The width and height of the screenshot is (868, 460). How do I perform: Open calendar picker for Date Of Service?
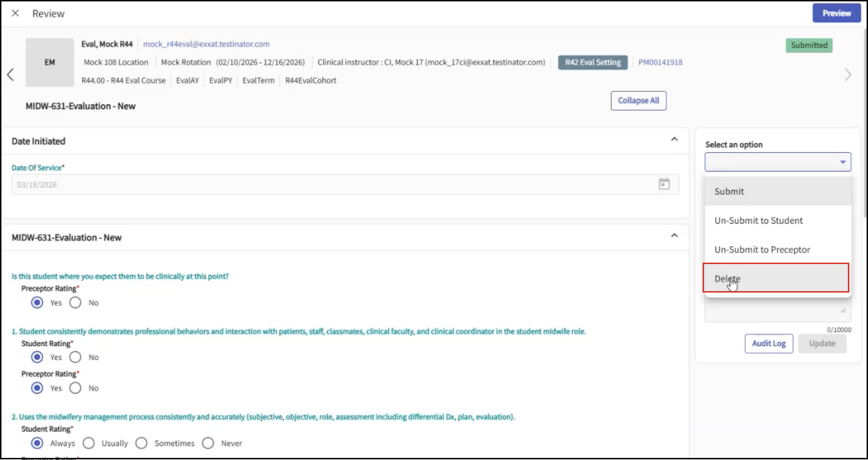[664, 184]
